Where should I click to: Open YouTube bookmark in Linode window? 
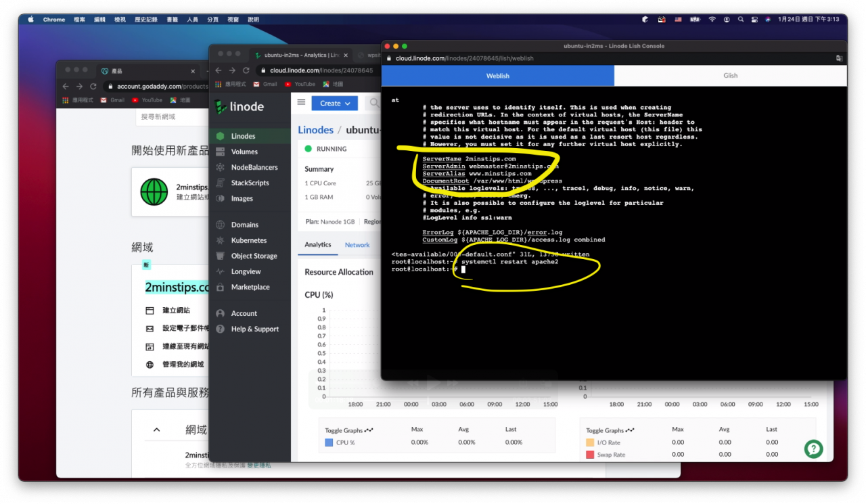coord(300,84)
